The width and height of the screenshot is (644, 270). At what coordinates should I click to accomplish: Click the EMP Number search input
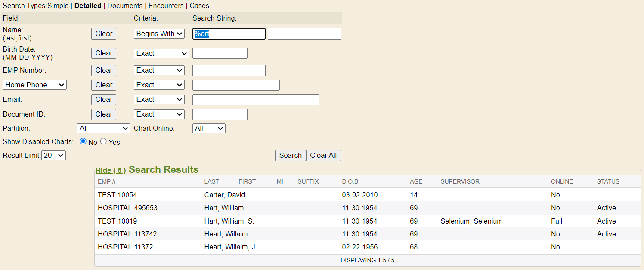(229, 71)
